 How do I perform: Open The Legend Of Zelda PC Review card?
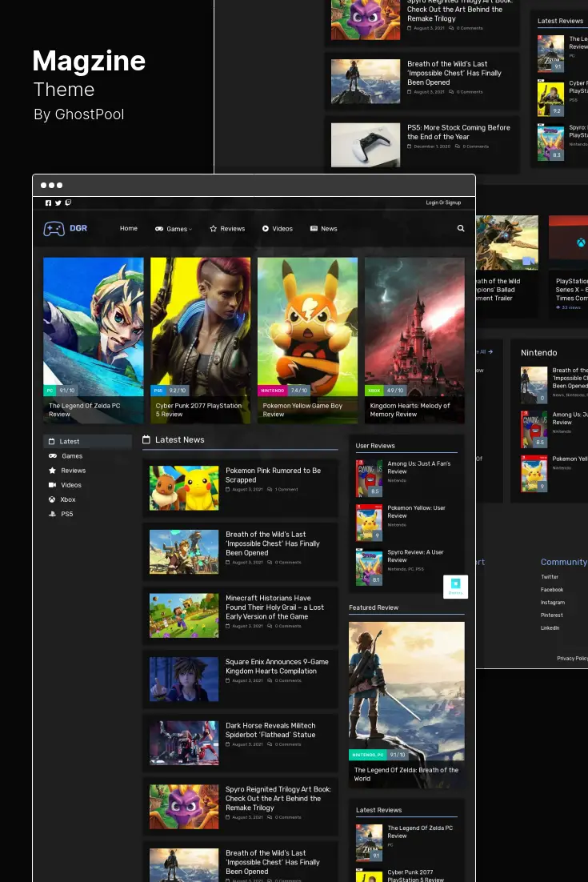(94, 340)
